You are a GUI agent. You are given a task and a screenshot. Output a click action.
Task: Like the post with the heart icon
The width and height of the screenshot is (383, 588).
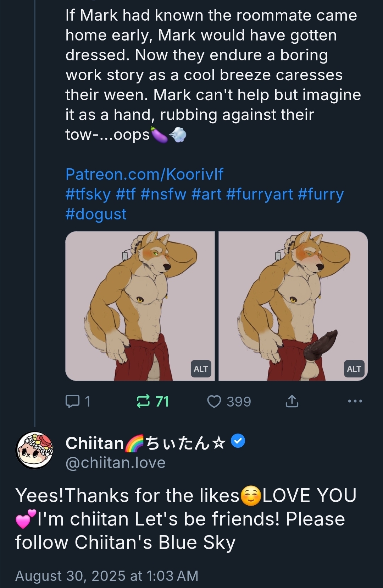click(214, 401)
